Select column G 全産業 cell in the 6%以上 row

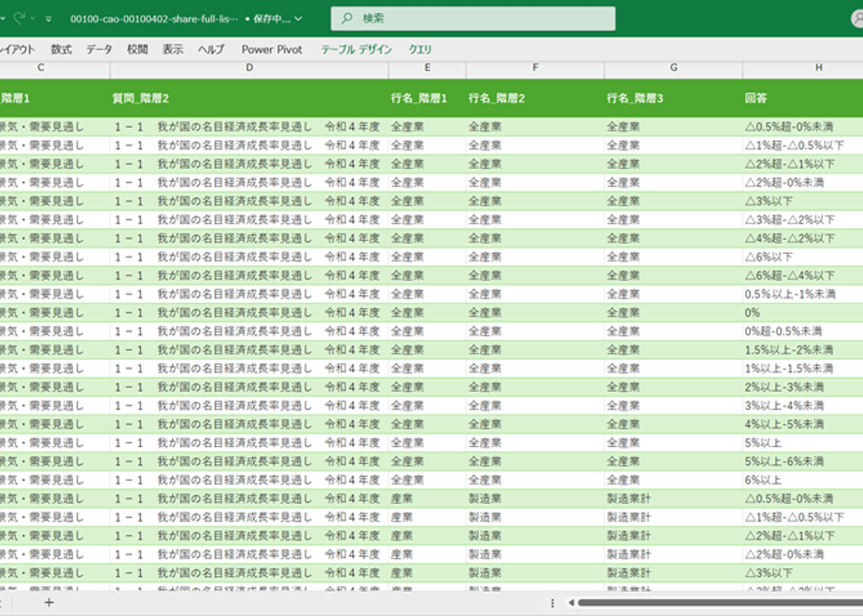pos(673,480)
